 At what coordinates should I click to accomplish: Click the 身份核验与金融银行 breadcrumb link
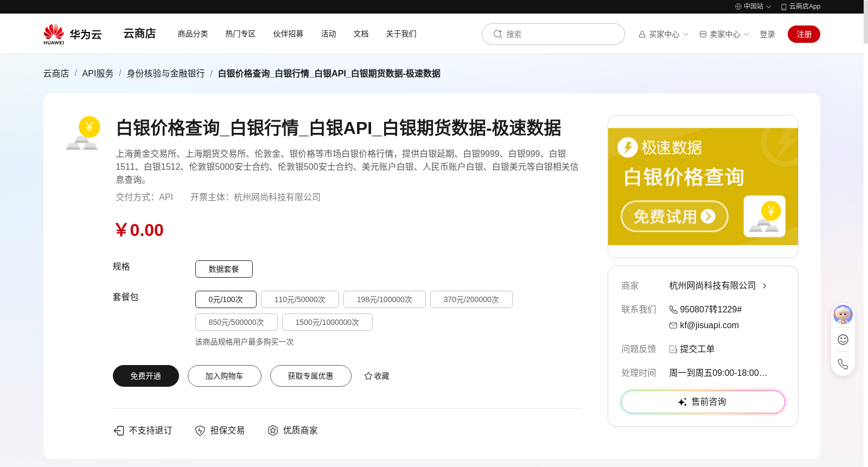pos(166,73)
